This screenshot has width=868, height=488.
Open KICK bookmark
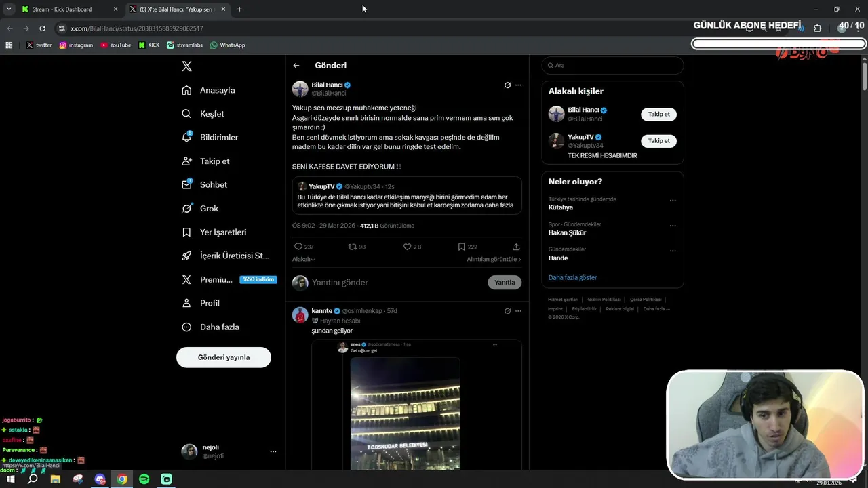click(149, 45)
